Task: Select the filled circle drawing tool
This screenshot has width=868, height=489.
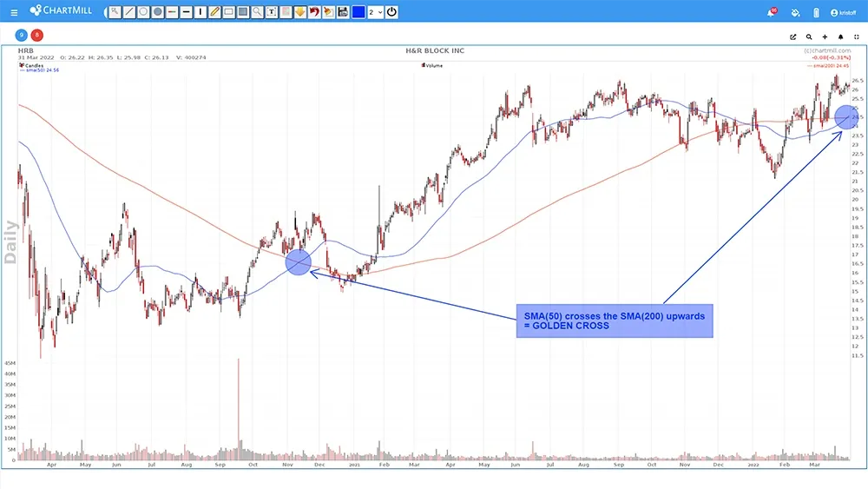Action: click(x=158, y=11)
